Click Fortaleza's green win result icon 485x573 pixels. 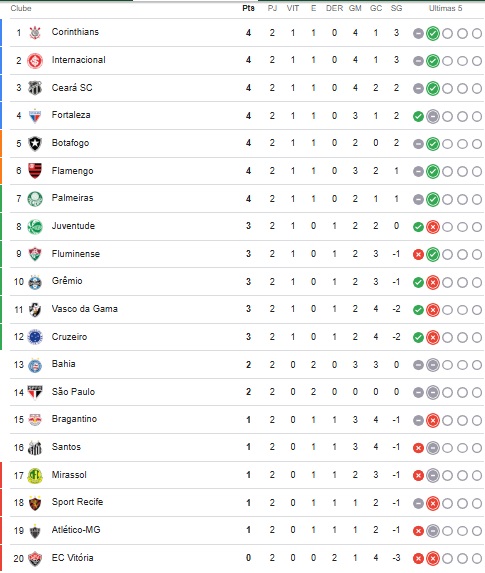pos(418,117)
